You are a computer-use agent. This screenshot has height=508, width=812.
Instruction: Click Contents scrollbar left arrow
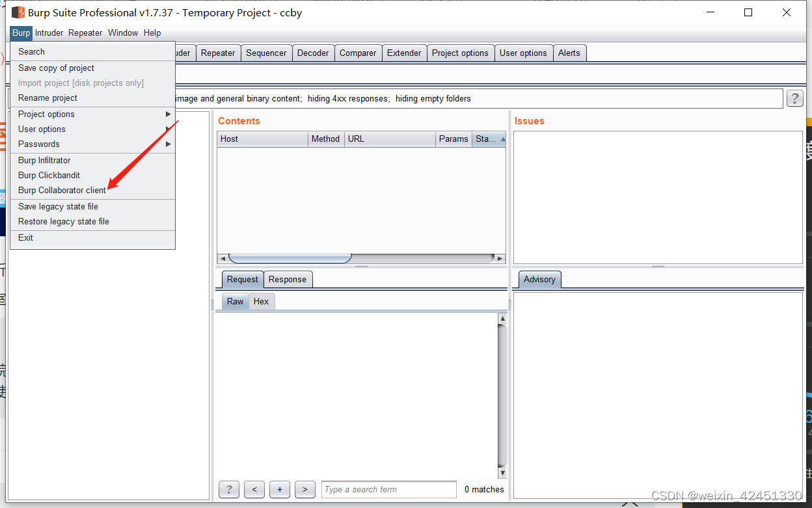[223, 258]
